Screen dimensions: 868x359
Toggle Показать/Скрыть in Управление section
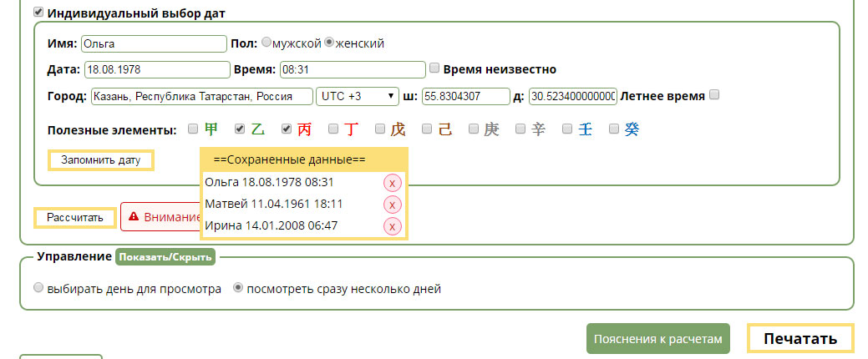coord(165,257)
